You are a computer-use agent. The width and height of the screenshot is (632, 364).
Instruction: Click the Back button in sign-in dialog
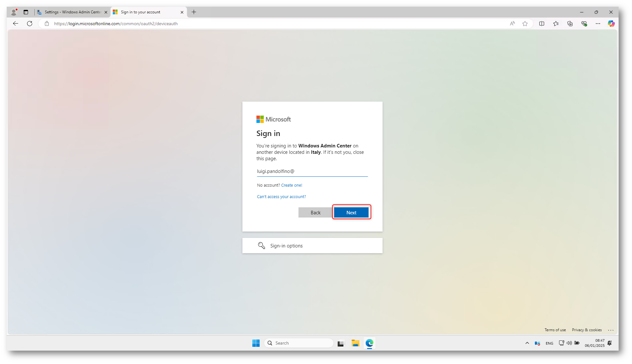coord(315,212)
